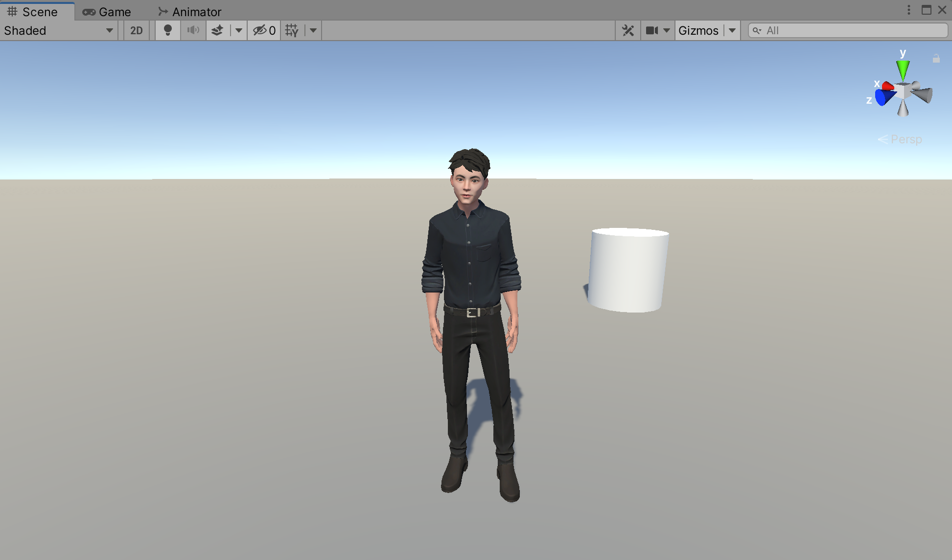This screenshot has width=952, height=560.
Task: Switch to 2D view mode
Action: [x=136, y=30]
